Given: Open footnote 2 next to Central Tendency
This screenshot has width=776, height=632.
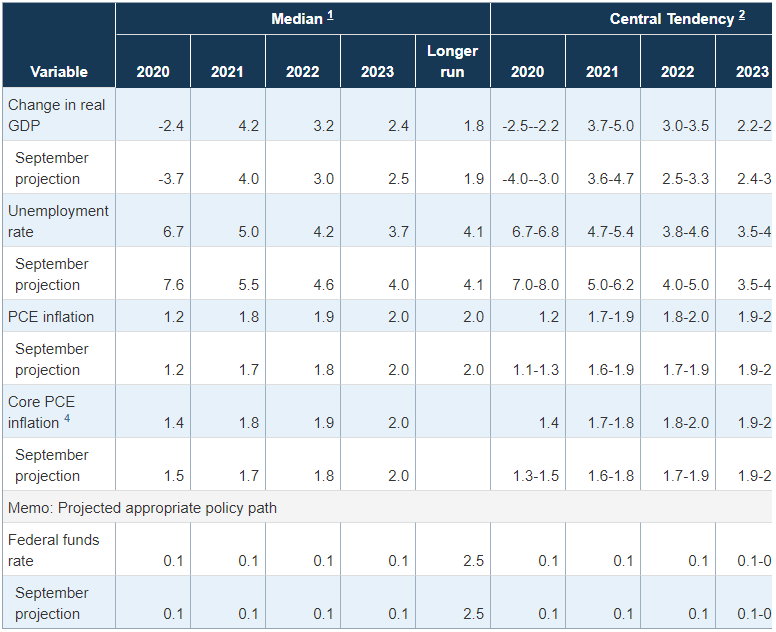Looking at the screenshot, I should [742, 15].
